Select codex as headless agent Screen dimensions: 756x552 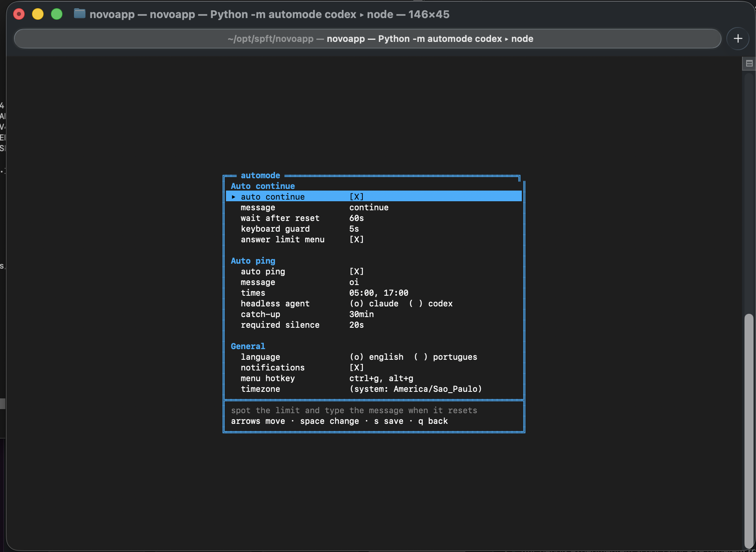coord(431,304)
